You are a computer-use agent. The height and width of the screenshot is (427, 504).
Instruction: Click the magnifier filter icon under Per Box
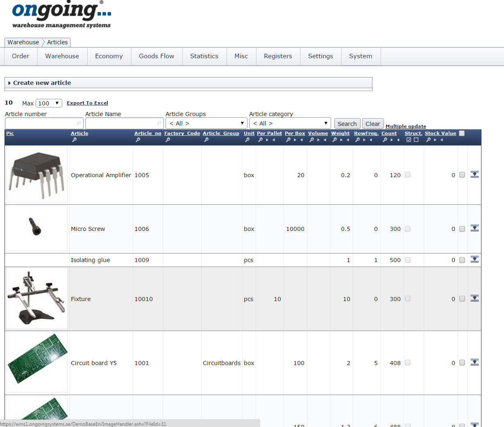point(288,140)
